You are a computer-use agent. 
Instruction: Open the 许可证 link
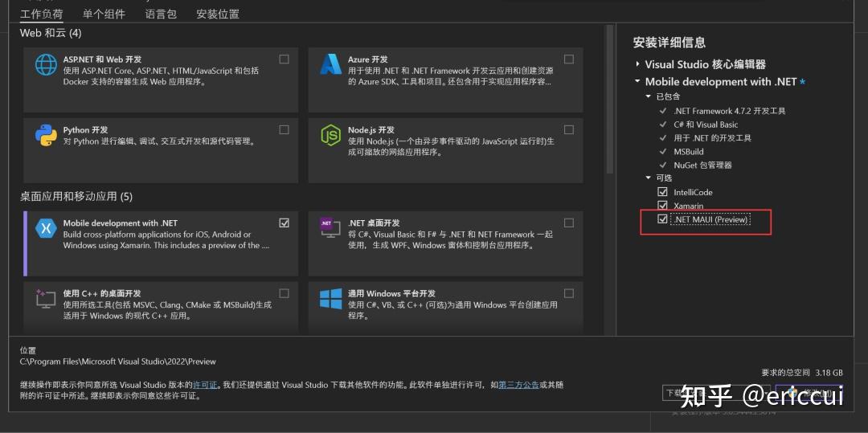click(x=204, y=384)
